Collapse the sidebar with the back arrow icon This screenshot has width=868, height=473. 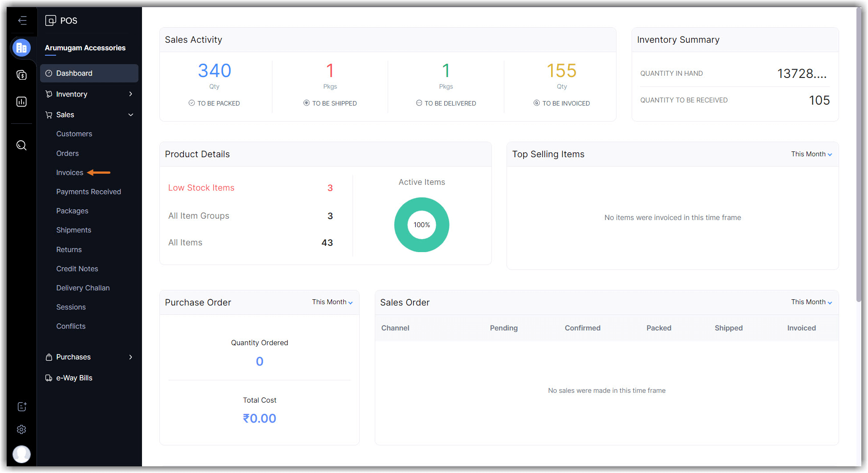click(x=22, y=20)
